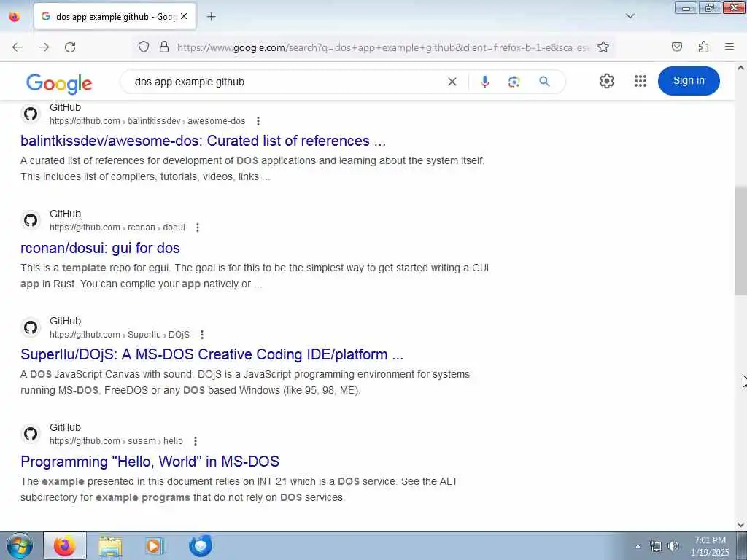Screen dimensions: 747x560
Task: Click scroll up arrow of page scrollbar
Action: tap(741, 68)
